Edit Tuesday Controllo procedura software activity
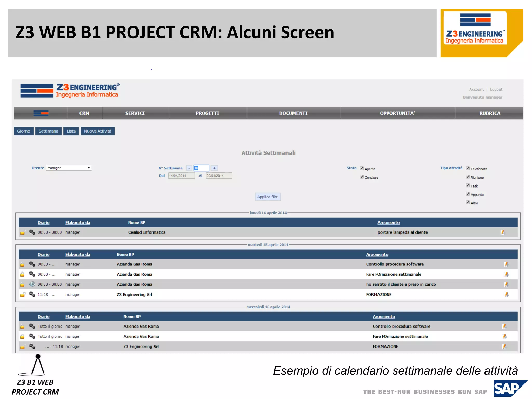 (x=506, y=264)
